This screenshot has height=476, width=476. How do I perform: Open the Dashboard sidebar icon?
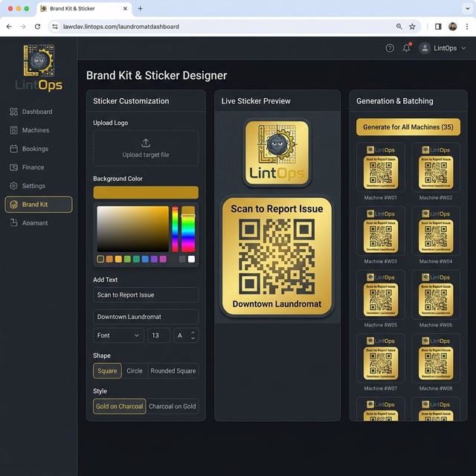[13, 112]
